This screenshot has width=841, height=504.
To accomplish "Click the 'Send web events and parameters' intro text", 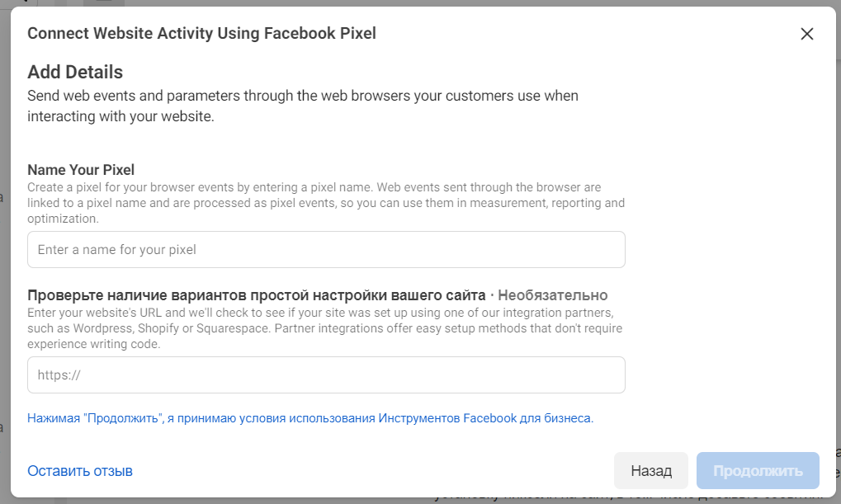I will click(x=302, y=96).
